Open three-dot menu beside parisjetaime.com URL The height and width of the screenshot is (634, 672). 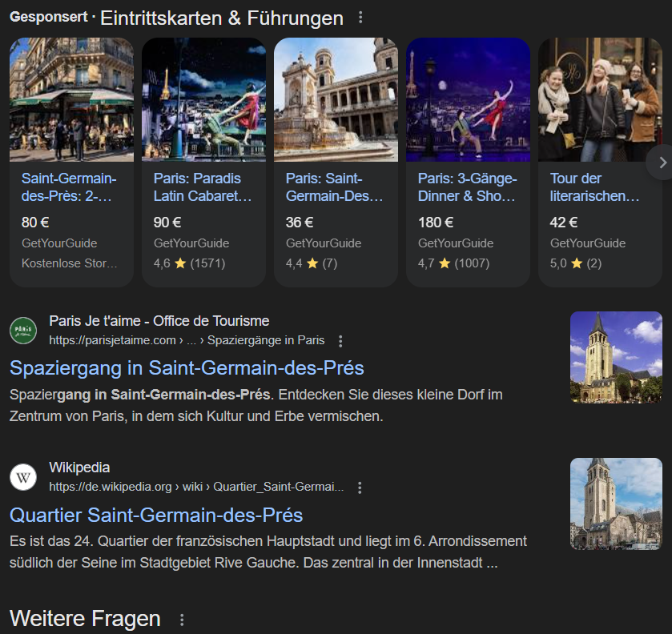tap(340, 341)
